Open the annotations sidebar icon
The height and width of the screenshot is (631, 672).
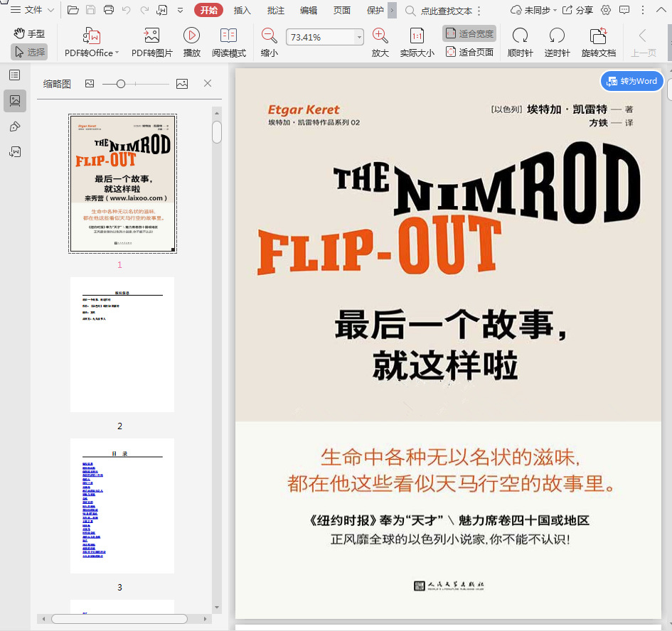[14, 126]
